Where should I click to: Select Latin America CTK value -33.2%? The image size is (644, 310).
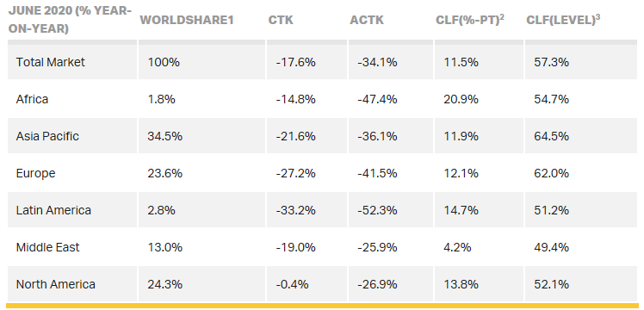[295, 210]
